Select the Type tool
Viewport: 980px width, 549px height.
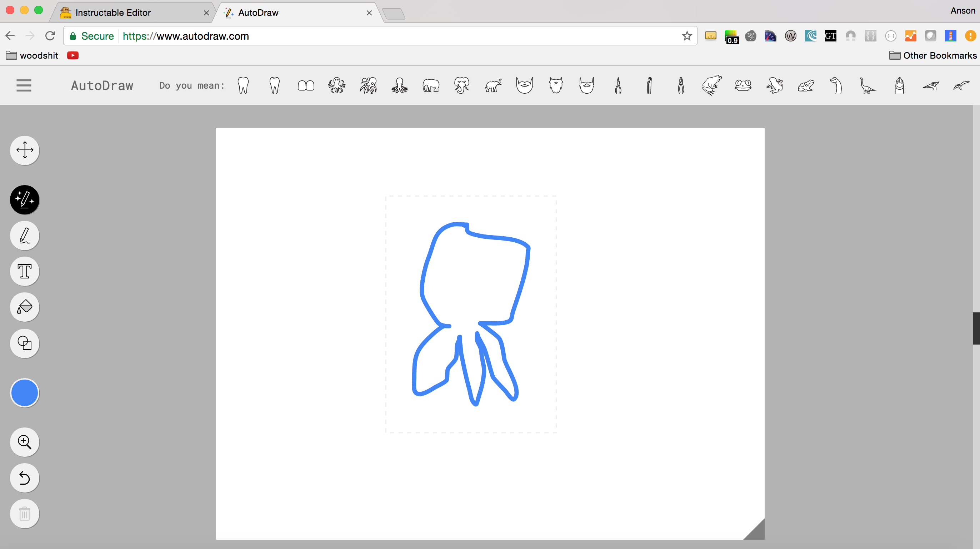point(24,271)
